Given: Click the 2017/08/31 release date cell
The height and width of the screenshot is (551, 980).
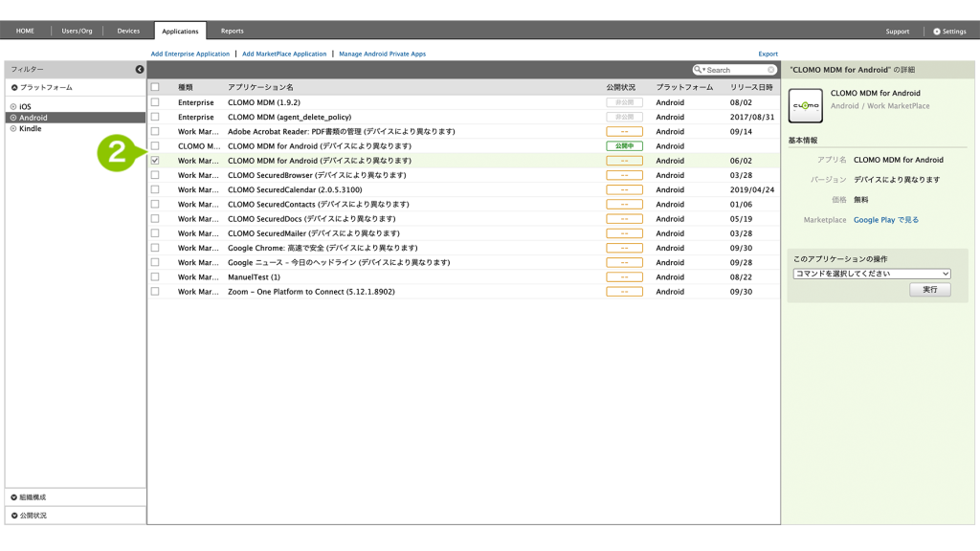Looking at the screenshot, I should [x=752, y=117].
